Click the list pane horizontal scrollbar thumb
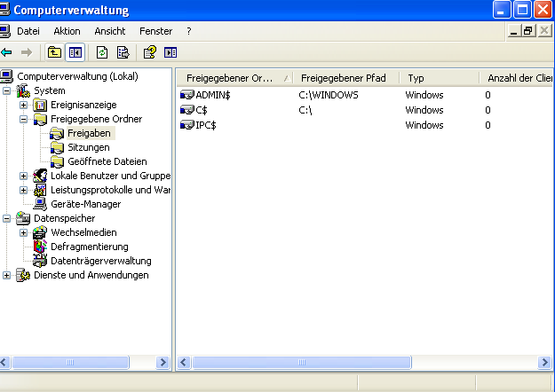This screenshot has height=392, width=555. pyautogui.click(x=302, y=363)
